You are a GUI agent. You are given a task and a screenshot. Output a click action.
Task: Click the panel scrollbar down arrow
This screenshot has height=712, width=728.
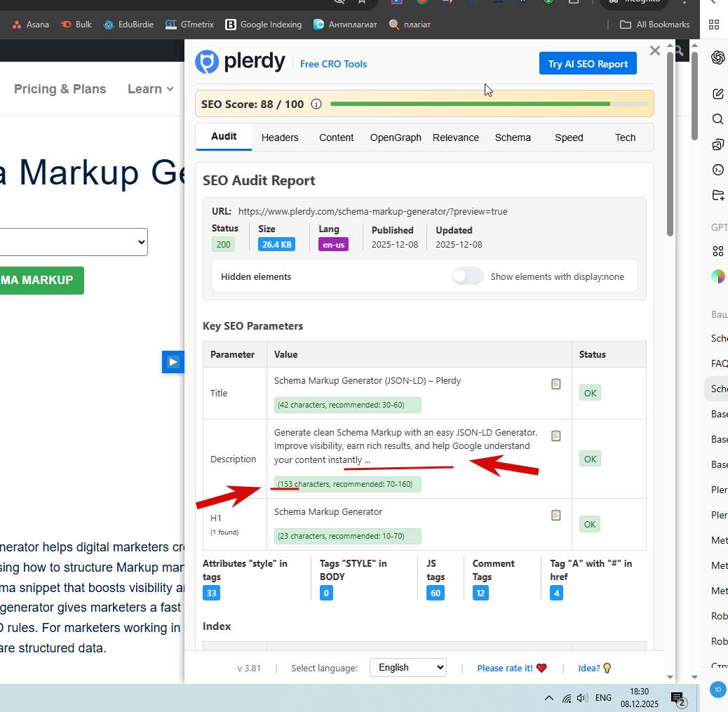coord(670,677)
